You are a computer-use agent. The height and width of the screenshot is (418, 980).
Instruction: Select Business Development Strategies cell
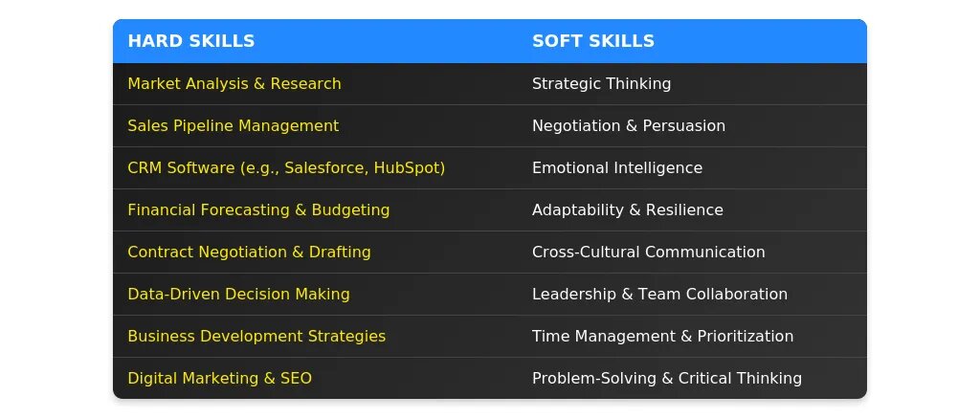coord(256,337)
